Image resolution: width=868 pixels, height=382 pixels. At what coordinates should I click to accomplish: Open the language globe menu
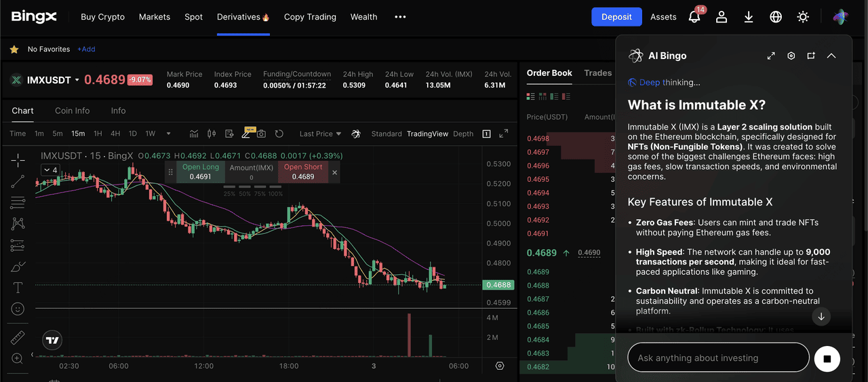pos(776,17)
